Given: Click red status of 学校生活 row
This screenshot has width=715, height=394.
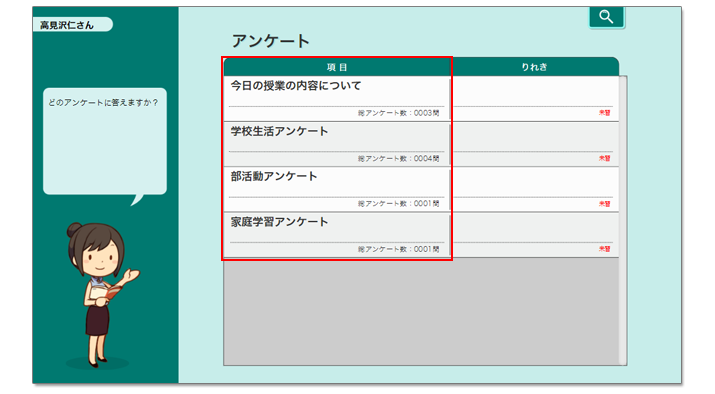Looking at the screenshot, I should tap(605, 158).
